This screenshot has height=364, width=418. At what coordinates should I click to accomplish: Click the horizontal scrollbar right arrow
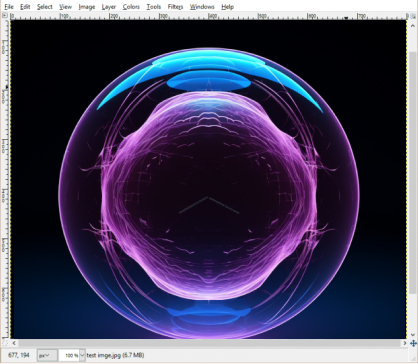(404, 343)
